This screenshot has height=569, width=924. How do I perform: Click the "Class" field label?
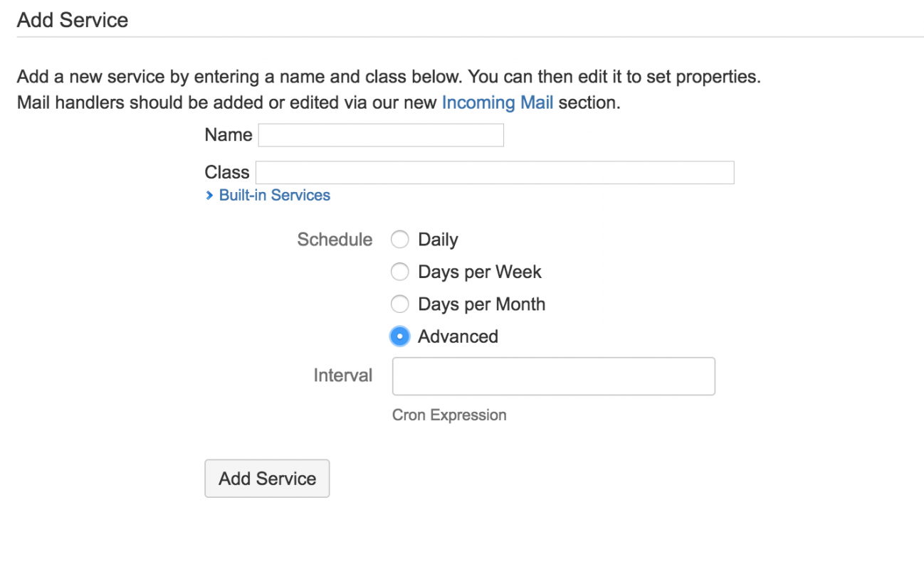226,173
